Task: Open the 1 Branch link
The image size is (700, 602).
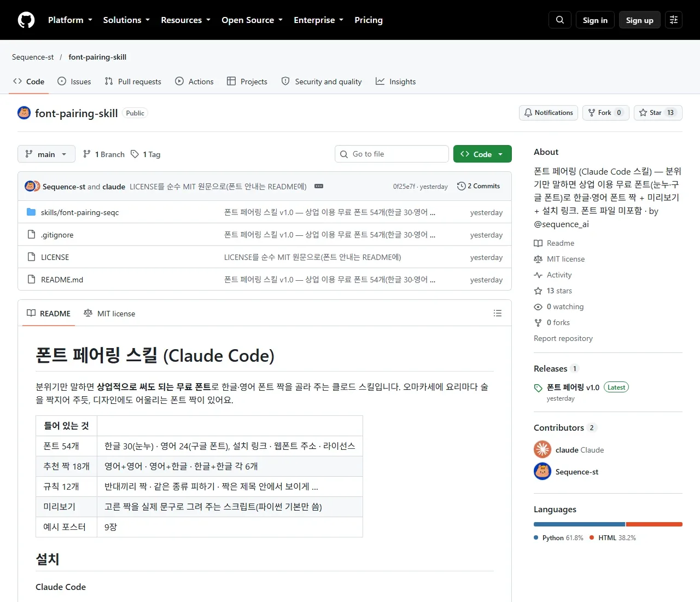Action: pyautogui.click(x=103, y=154)
